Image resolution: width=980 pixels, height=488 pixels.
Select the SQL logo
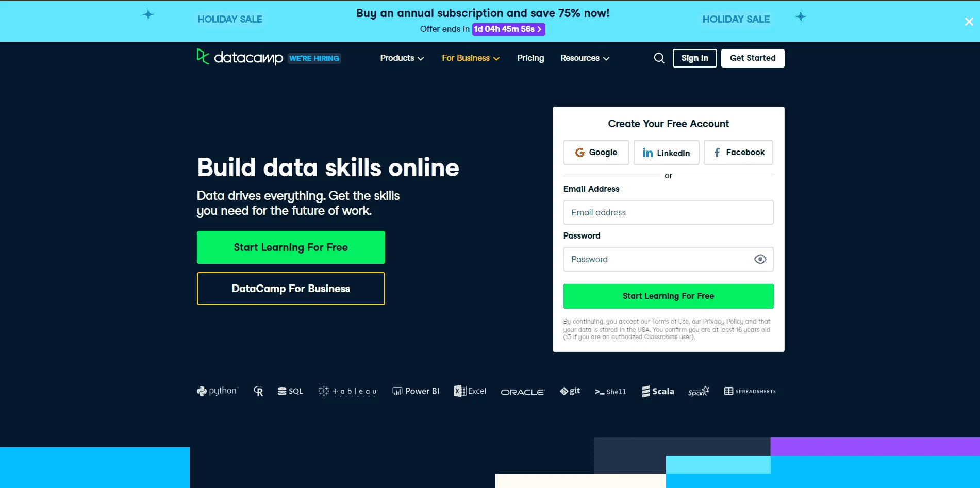tap(290, 392)
